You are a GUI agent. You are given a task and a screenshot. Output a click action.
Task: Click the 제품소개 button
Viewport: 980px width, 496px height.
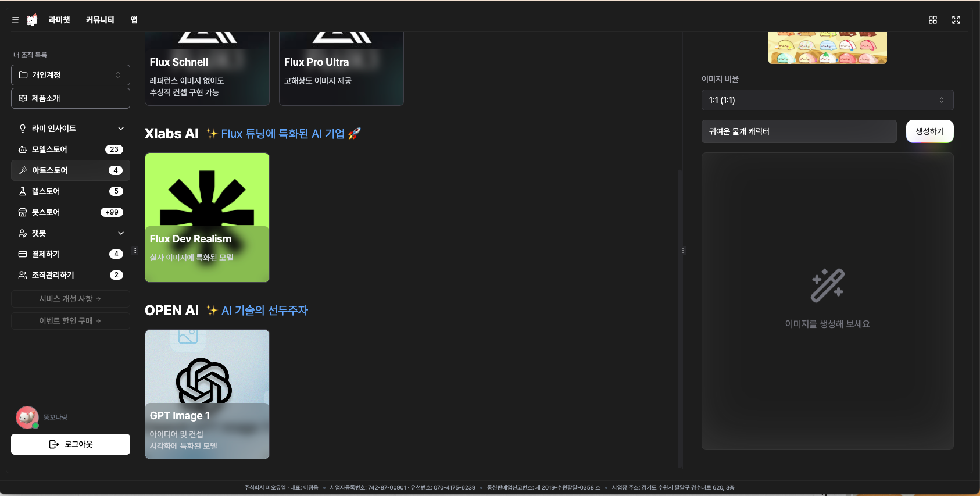coord(70,98)
